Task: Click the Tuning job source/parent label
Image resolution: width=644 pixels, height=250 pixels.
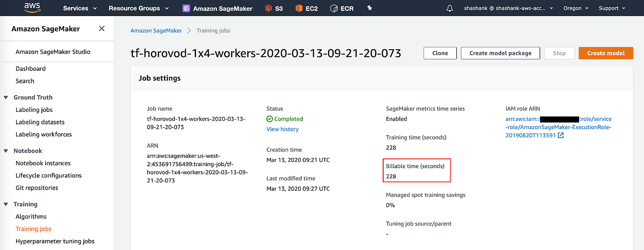Action: [x=419, y=224]
